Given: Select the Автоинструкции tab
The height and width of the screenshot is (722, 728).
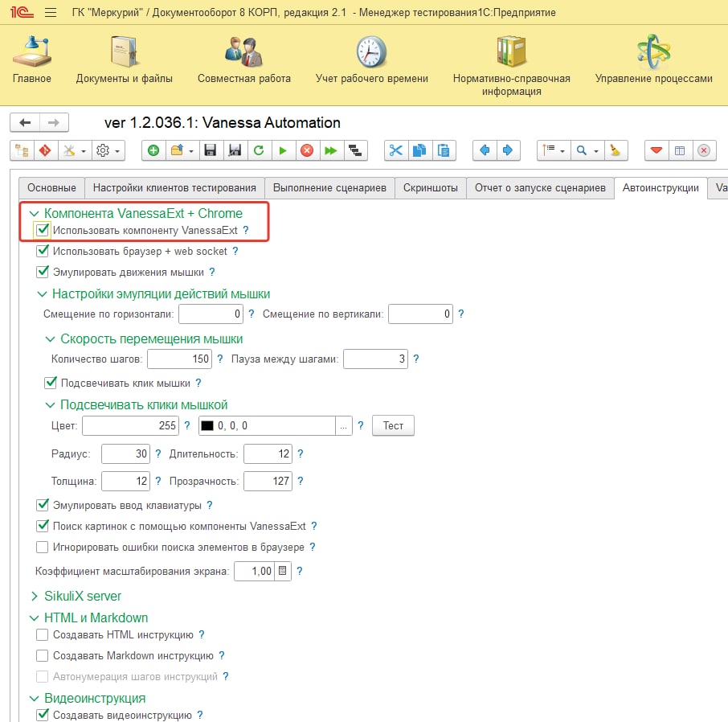Looking at the screenshot, I should click(x=661, y=187).
